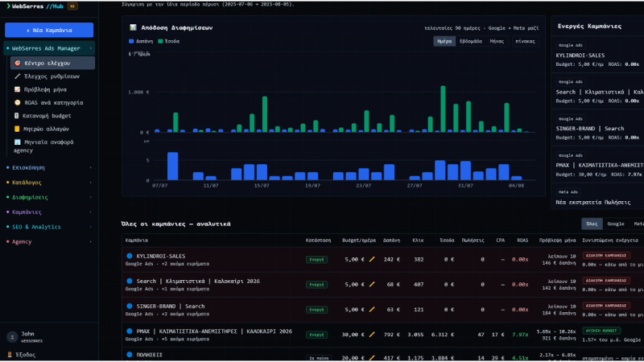Click campaign name Search | Κλιματιστικά | Καλοκαίρι 2026 in table

(198, 281)
